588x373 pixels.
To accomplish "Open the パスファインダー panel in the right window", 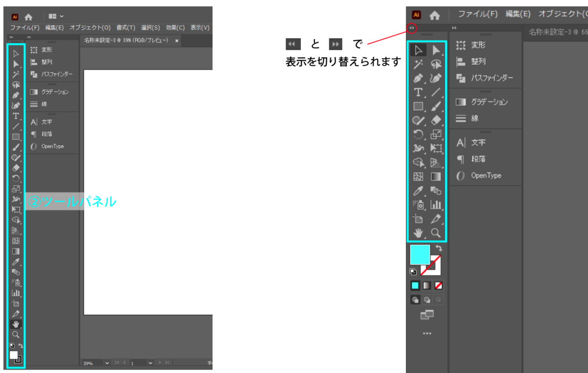I will point(485,78).
